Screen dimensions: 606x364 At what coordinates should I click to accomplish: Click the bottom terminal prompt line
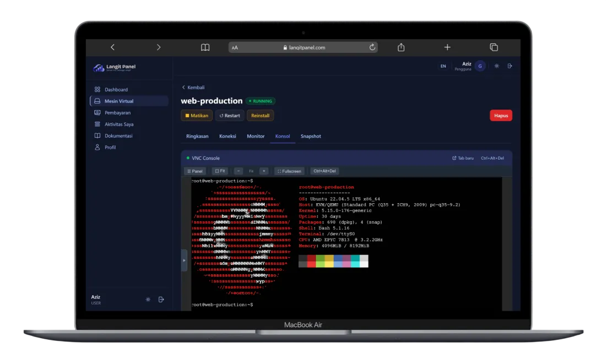click(223, 305)
